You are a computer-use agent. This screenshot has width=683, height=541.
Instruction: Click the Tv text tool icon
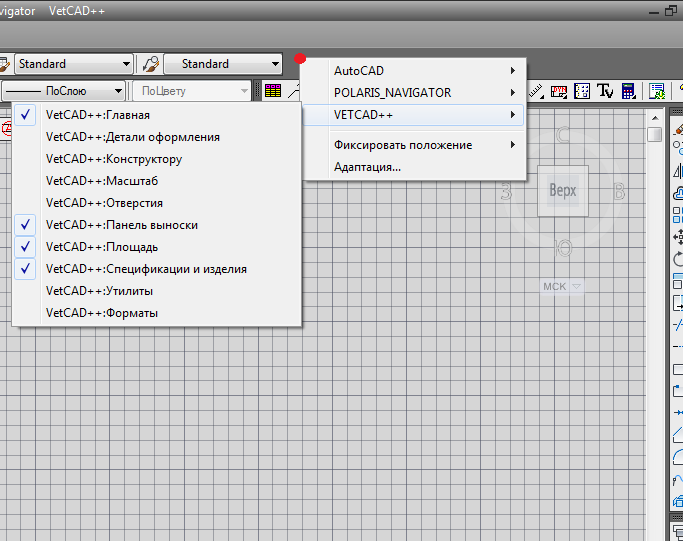coord(605,91)
